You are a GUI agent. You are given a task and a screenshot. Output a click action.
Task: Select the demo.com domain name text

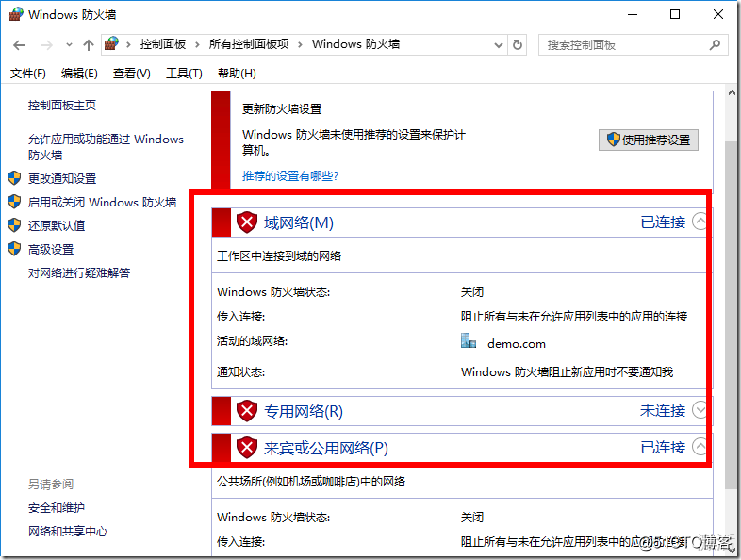517,343
